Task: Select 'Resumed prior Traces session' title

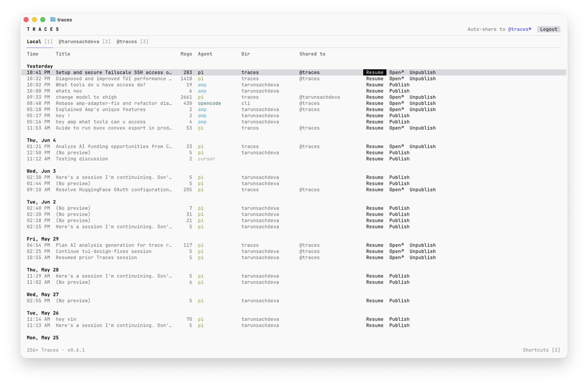Action: pyautogui.click(x=97, y=257)
